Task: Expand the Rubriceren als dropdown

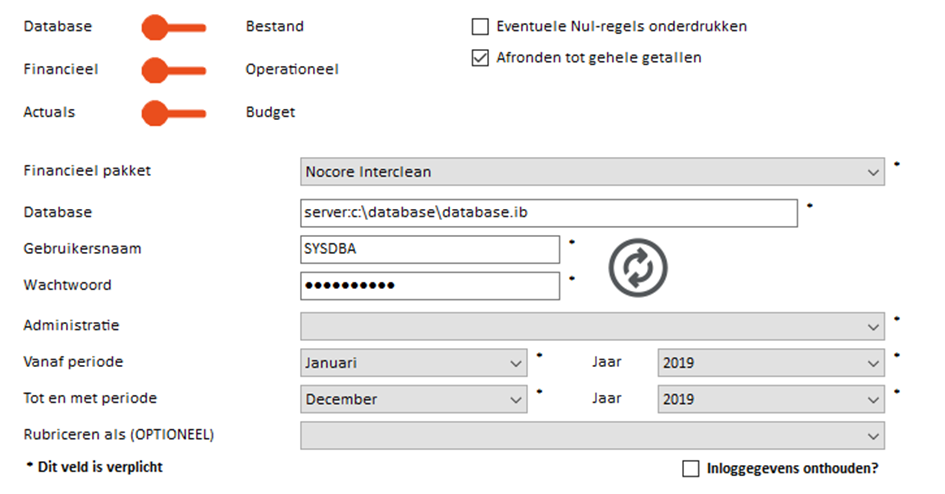Action: pos(592,435)
